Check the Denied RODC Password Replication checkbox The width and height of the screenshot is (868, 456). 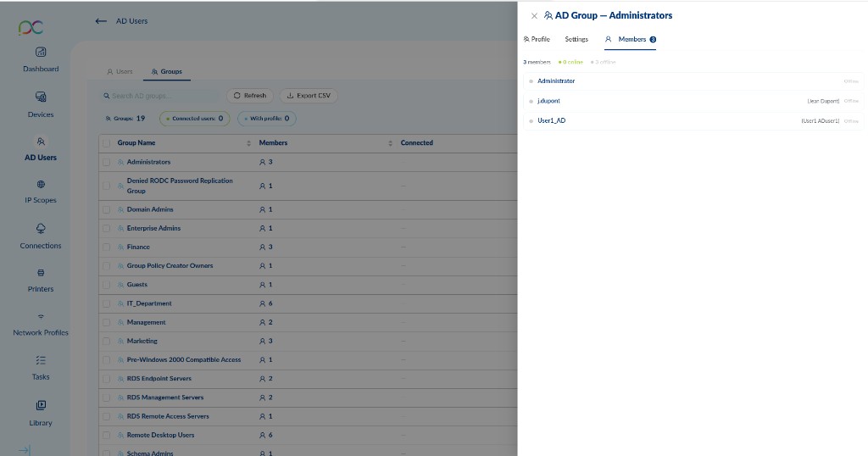106,186
